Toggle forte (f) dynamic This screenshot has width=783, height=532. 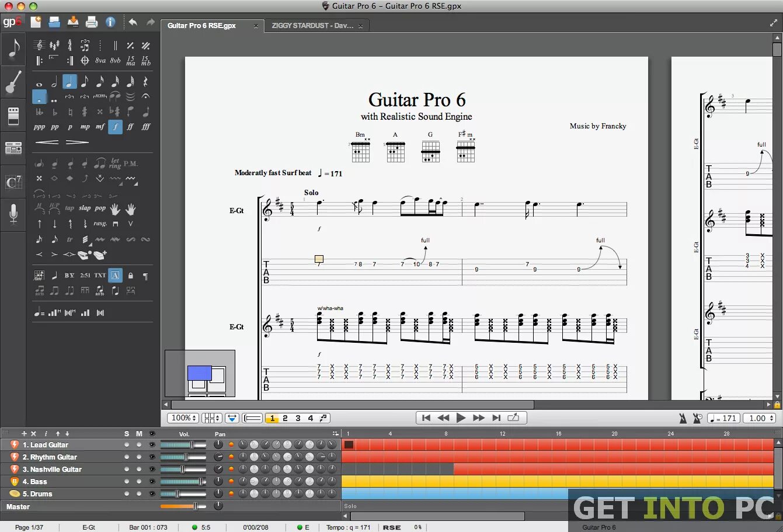point(116,126)
